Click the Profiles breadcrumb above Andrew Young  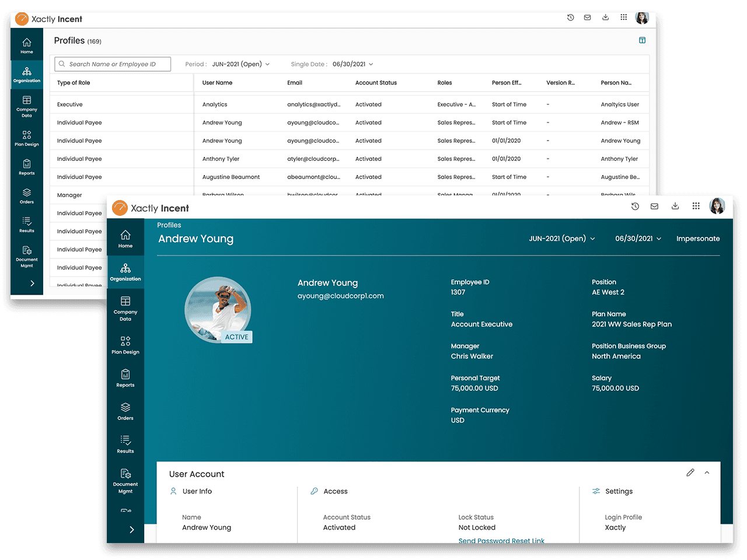169,225
